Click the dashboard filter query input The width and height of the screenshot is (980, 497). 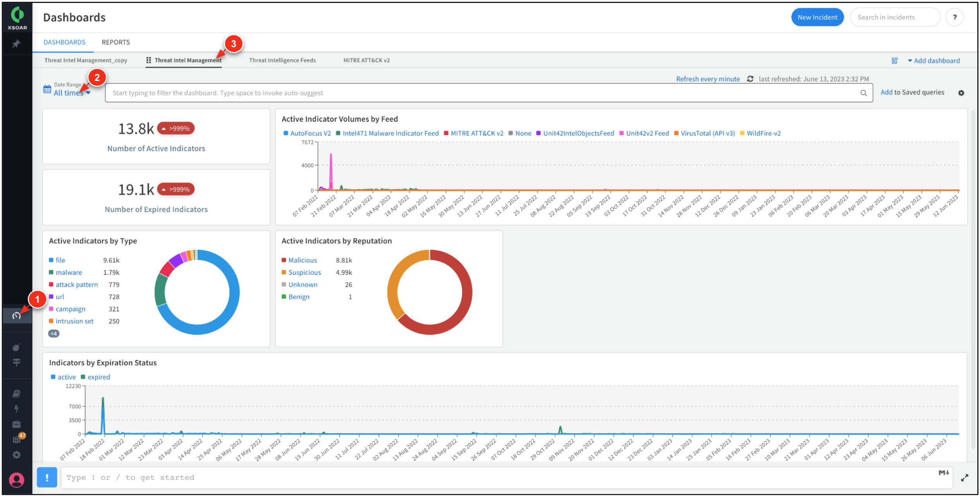[489, 93]
